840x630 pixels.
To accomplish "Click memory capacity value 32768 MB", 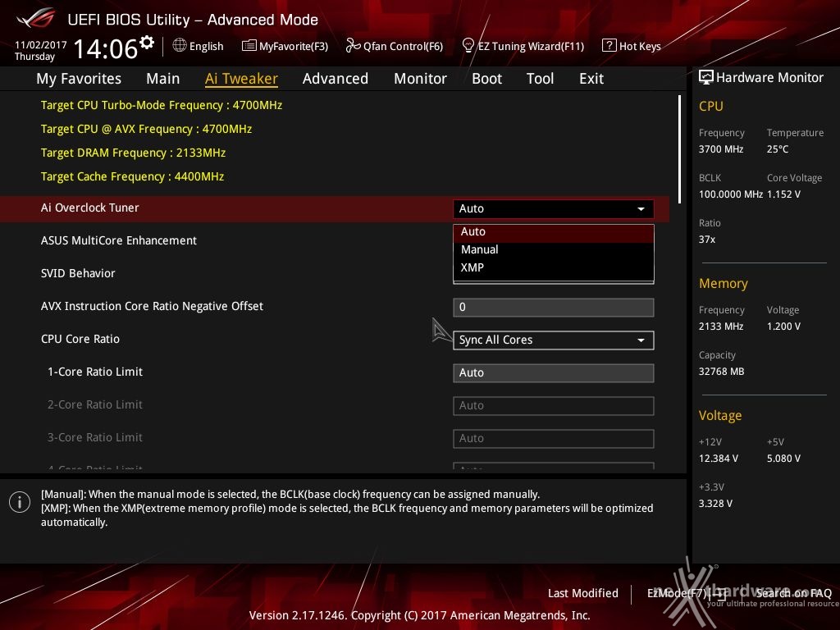I will click(x=722, y=372).
